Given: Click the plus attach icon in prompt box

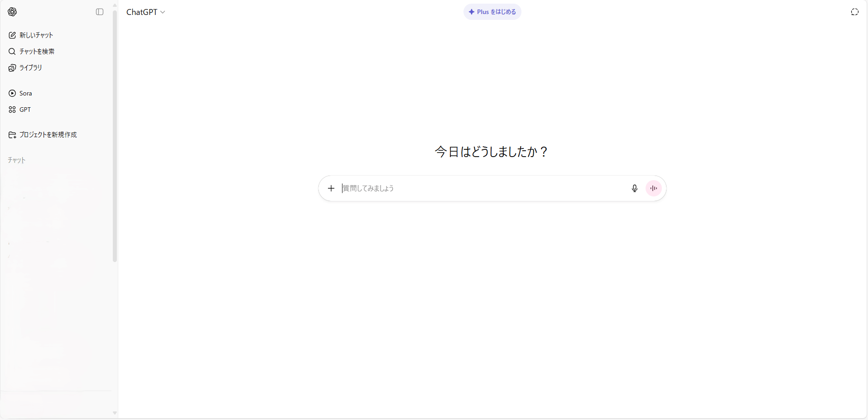Looking at the screenshot, I should pyautogui.click(x=331, y=188).
